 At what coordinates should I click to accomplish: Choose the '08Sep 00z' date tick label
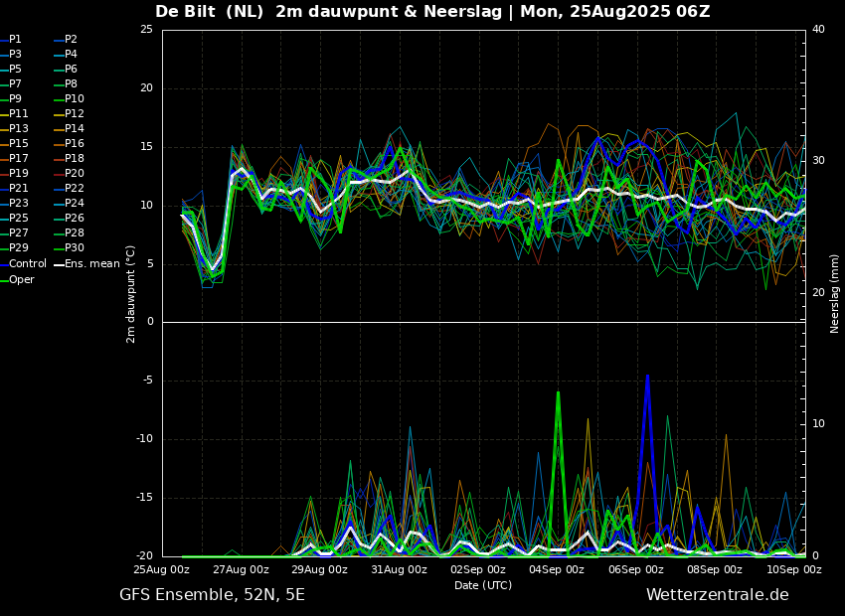pos(715,569)
